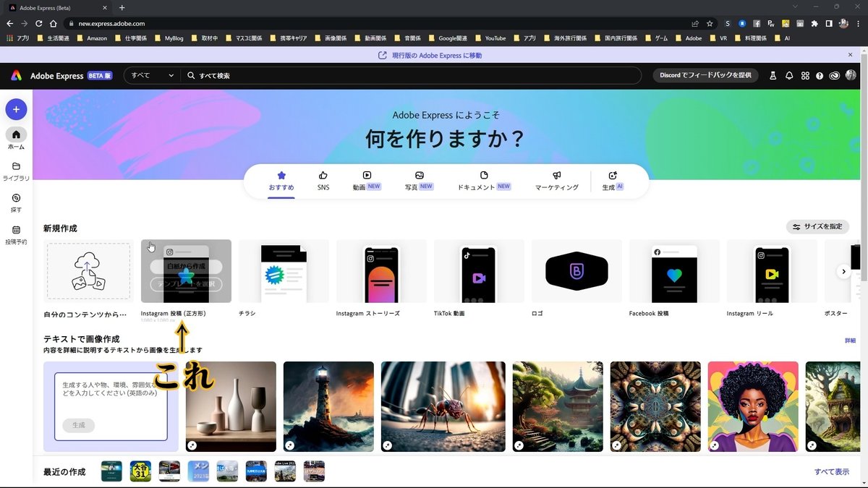Screen dimensions: 868x488
Task: Click the サイズを指定 button
Action: 817,226
